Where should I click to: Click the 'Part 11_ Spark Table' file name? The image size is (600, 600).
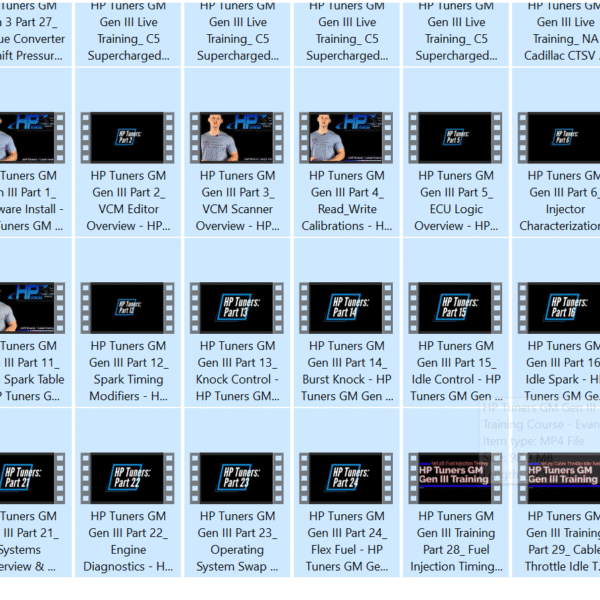(32, 371)
